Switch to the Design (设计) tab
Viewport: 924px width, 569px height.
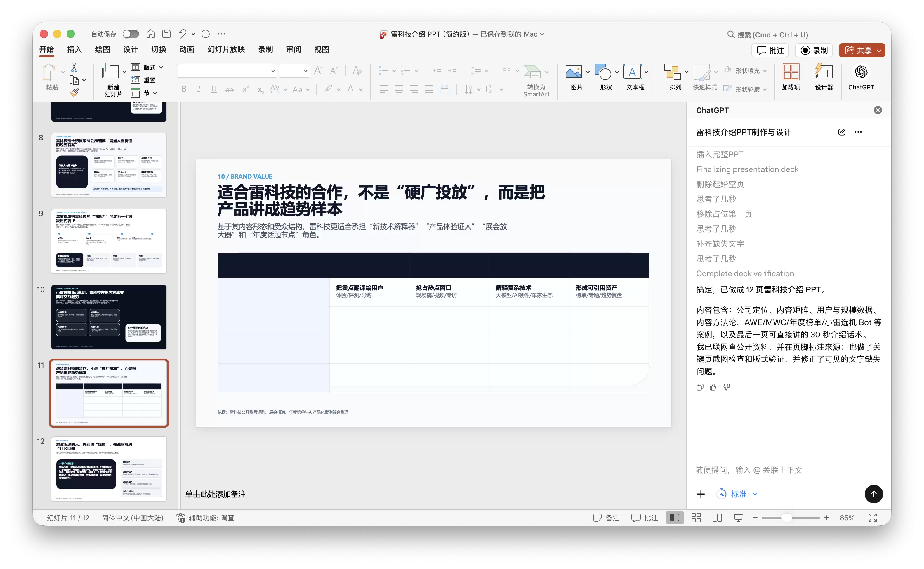[x=130, y=50]
